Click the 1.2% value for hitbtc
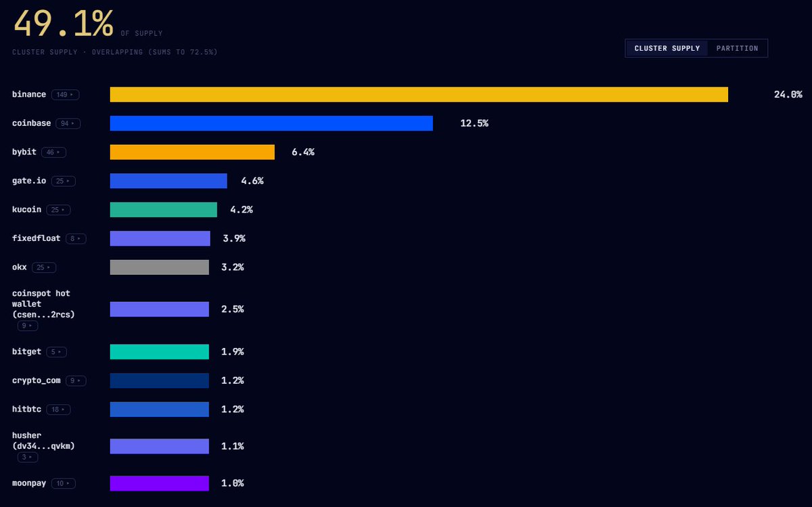 (233, 410)
